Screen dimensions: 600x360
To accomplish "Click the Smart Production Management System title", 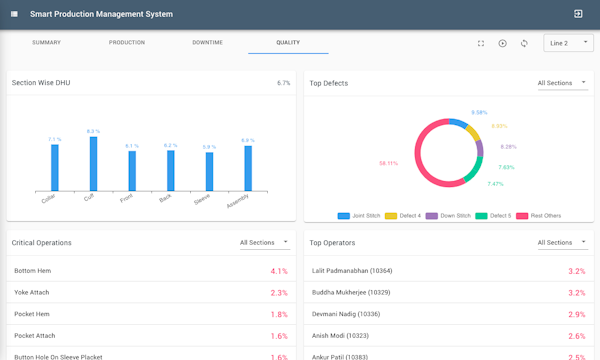I will [x=101, y=14].
